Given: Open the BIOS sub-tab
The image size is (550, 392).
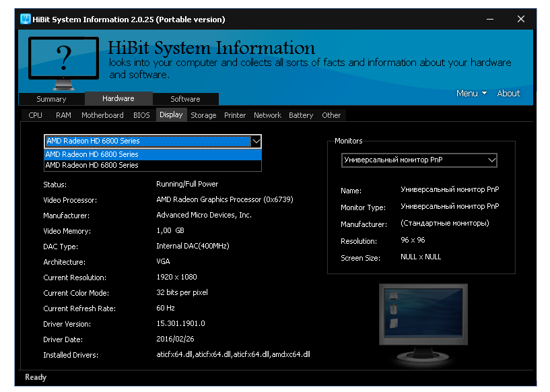Looking at the screenshot, I should (x=141, y=115).
